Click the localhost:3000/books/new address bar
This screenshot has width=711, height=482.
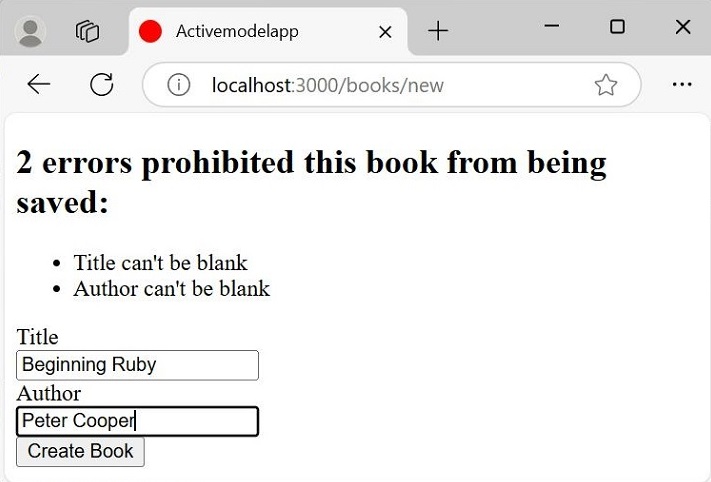(380, 85)
